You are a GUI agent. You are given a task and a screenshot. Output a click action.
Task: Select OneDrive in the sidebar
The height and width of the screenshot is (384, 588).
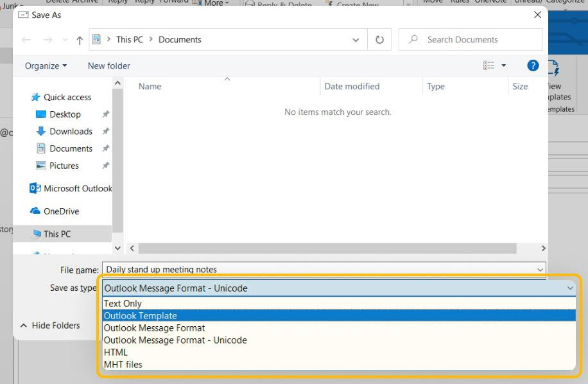(x=59, y=211)
